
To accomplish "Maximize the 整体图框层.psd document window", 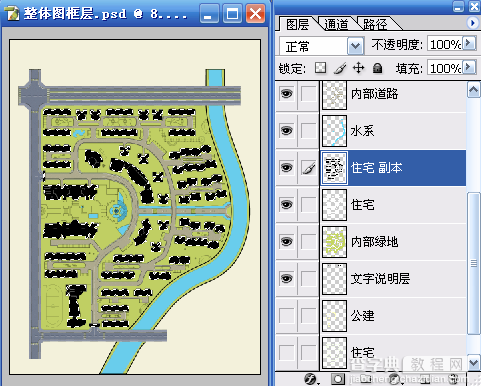I will (232, 14).
